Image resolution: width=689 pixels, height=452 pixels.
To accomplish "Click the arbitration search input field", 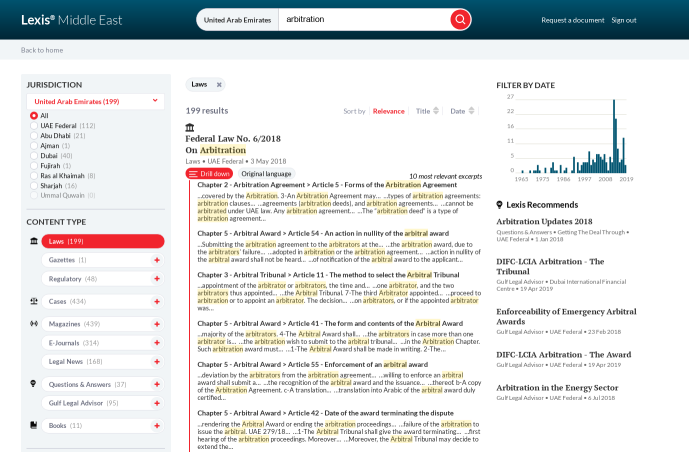I will 364,19.
